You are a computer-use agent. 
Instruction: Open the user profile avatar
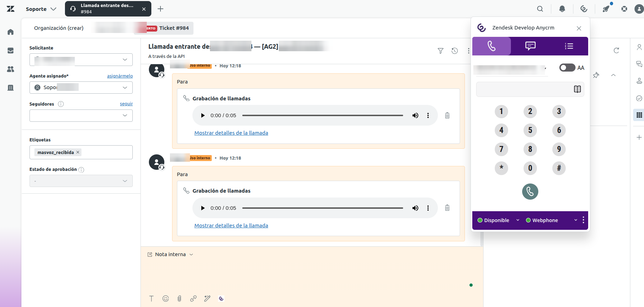tap(639, 9)
